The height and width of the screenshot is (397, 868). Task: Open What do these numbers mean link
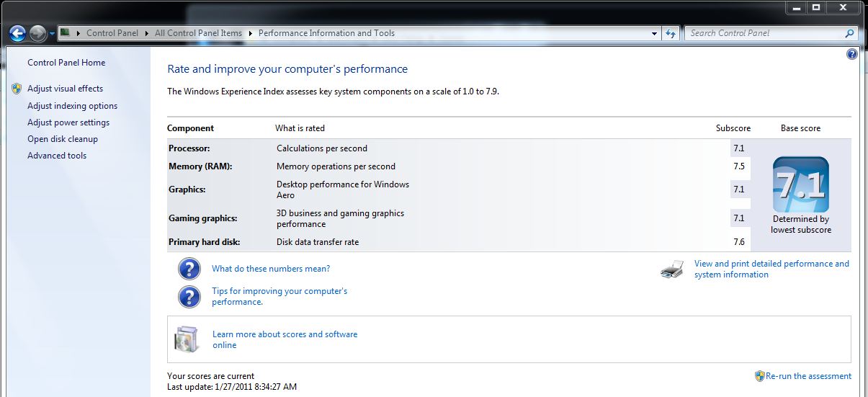coord(271,269)
